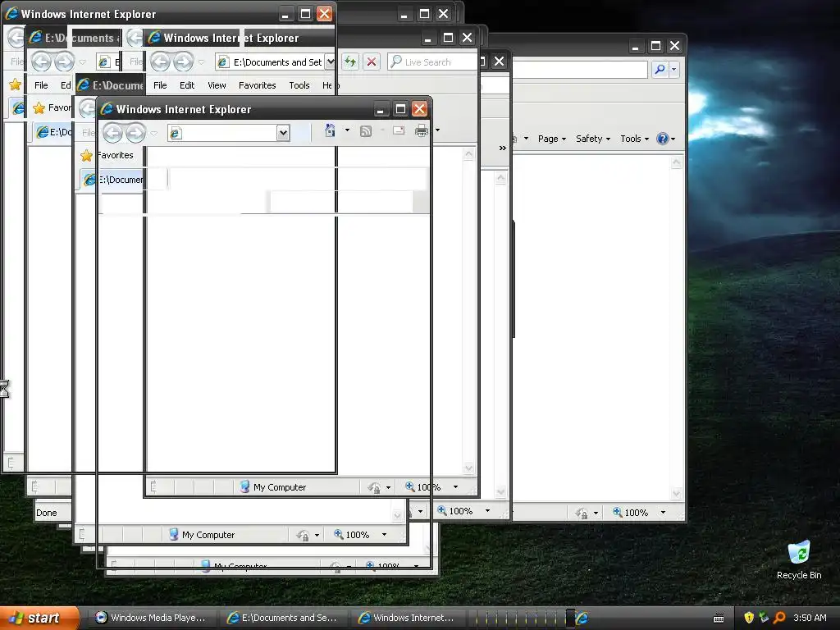Image resolution: width=840 pixels, height=630 pixels.
Task: Open the Page dropdown menu
Action: (x=552, y=139)
